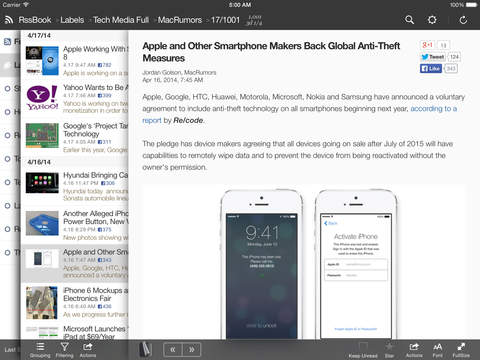The image size is (480, 360).
Task: Toggle Keep Unread for this article
Action: tap(363, 350)
